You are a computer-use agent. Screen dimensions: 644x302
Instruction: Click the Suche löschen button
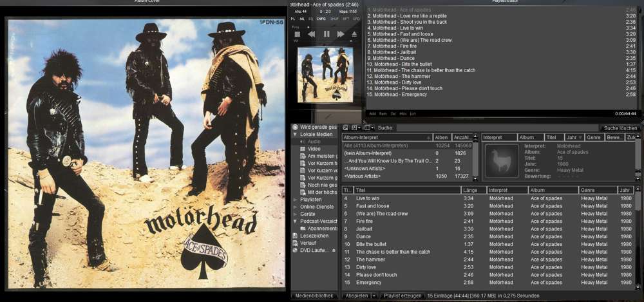coord(619,128)
